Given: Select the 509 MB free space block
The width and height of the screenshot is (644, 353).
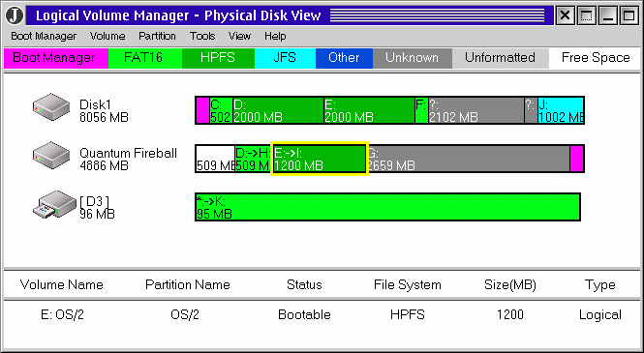Looking at the screenshot, I should tap(215, 159).
